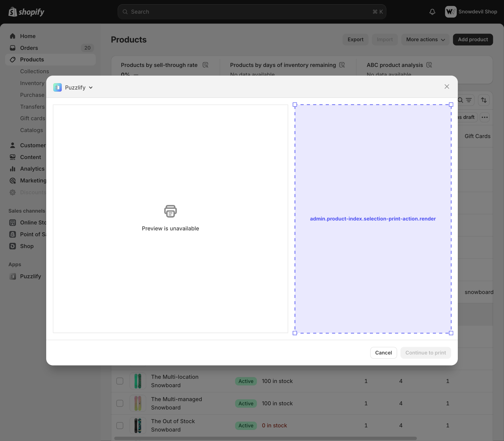Viewport: 504px width, 441px height.
Task: Click the search and filter icon button
Action: 465,100
